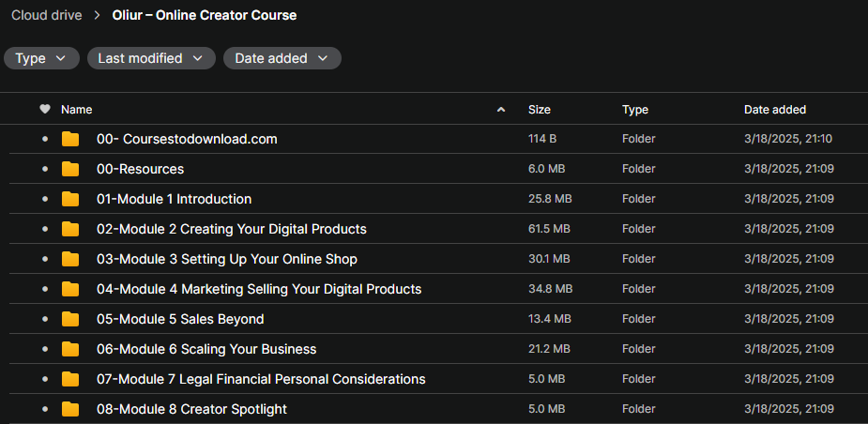
Task: Click the 25.8 MB size value
Action: tap(550, 199)
